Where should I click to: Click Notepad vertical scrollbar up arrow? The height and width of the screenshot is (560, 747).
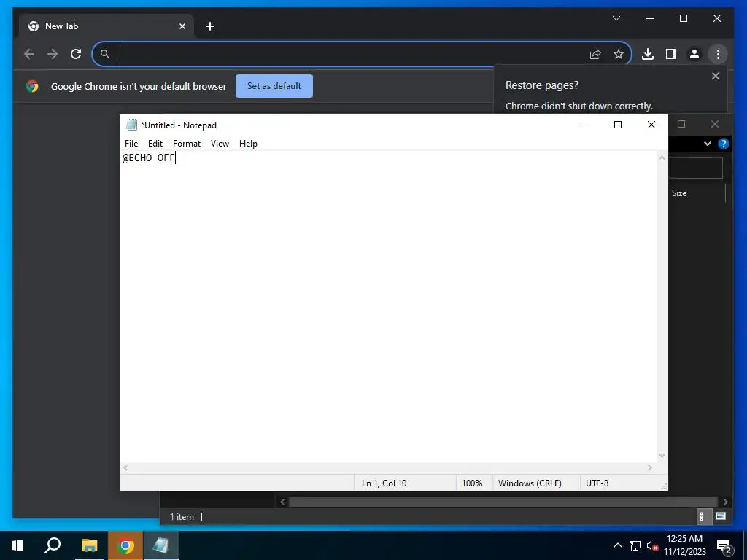pos(662,157)
